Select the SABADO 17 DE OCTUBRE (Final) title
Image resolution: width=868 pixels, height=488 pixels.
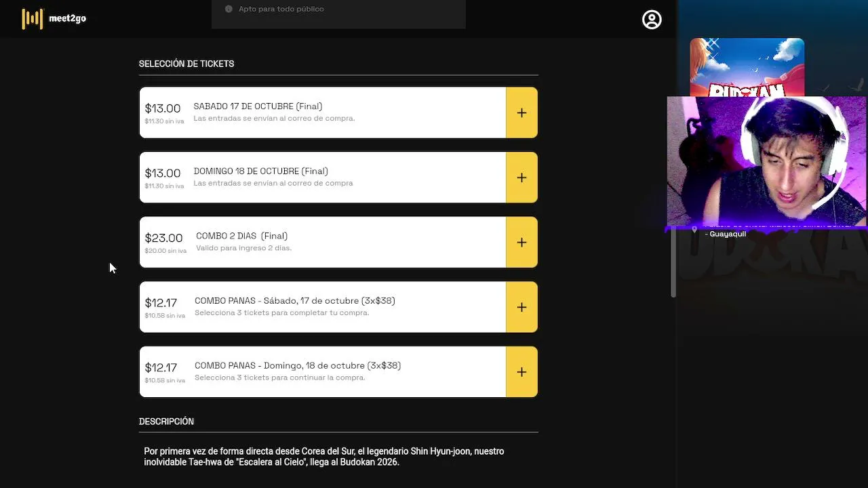(258, 106)
